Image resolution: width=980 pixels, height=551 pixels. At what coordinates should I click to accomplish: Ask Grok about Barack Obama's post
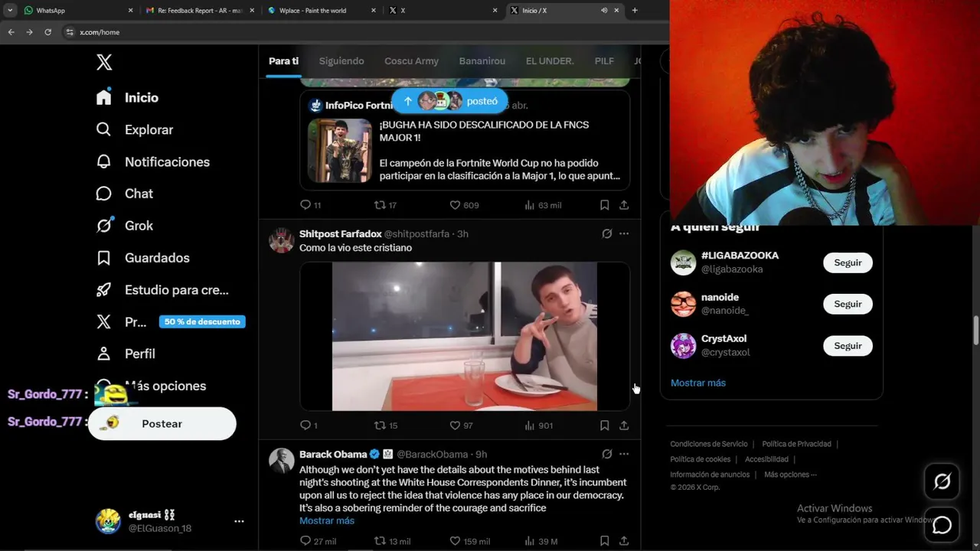(x=606, y=454)
